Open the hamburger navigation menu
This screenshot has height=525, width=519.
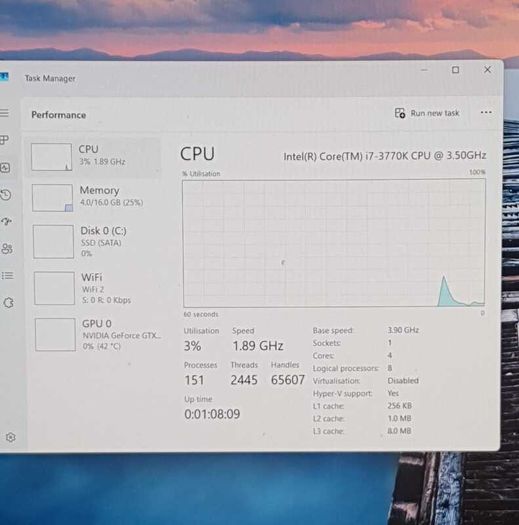tap(4, 112)
